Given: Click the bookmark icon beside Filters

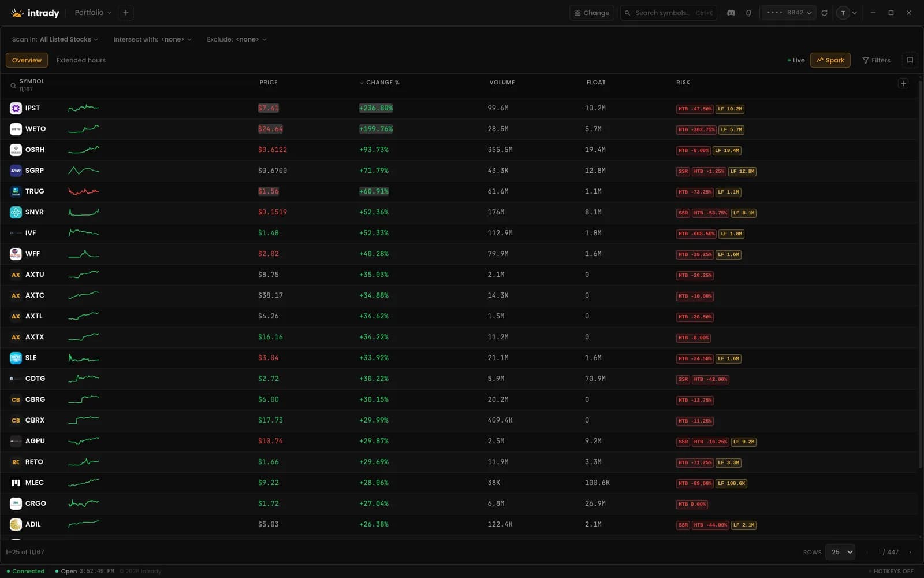Looking at the screenshot, I should (910, 60).
